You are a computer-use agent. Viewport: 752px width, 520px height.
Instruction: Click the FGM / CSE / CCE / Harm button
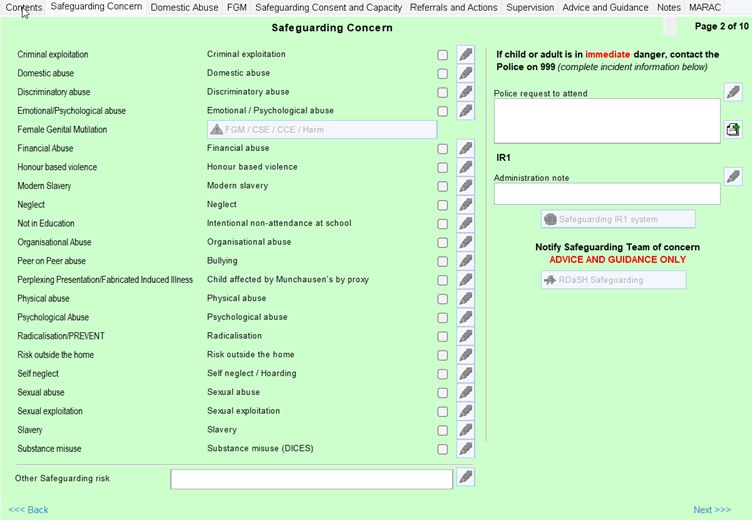(x=322, y=130)
